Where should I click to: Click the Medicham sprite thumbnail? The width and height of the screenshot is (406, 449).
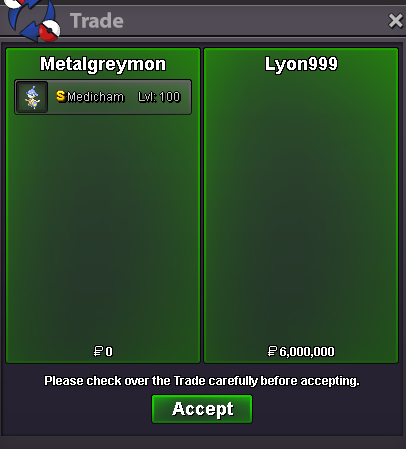click(32, 97)
